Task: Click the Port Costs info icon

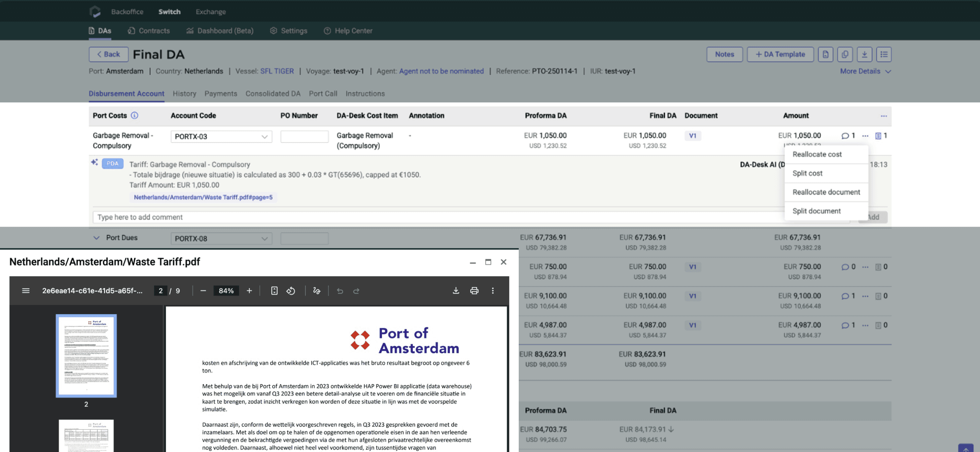Action: [135, 115]
